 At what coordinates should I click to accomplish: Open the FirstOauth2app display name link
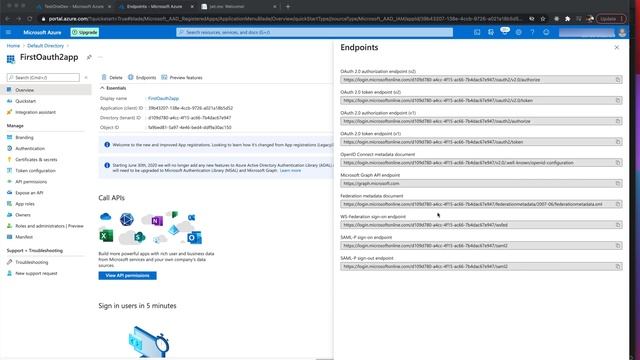point(163,98)
